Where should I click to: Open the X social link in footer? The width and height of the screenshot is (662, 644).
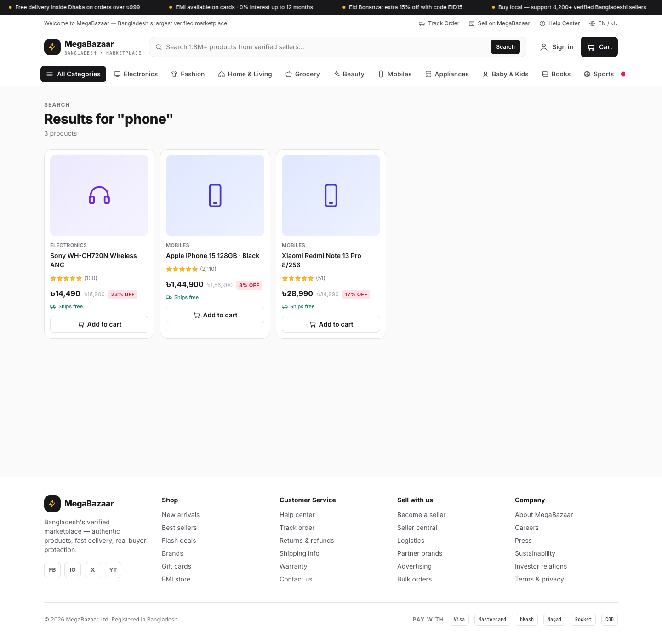(x=93, y=570)
